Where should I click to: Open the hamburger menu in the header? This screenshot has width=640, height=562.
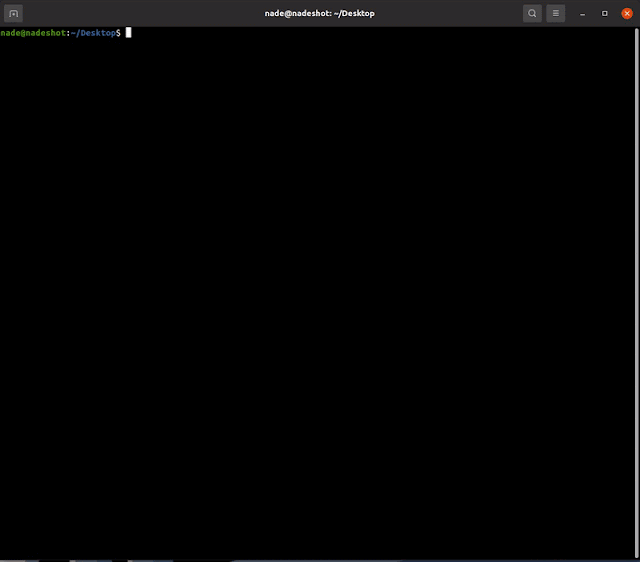pyautogui.click(x=557, y=13)
